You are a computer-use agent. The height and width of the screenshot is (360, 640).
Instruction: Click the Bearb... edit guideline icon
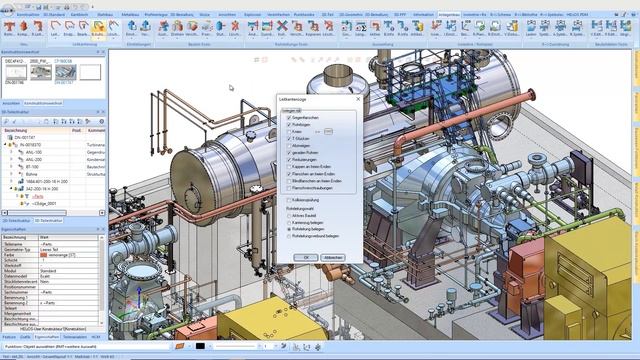tap(83, 27)
